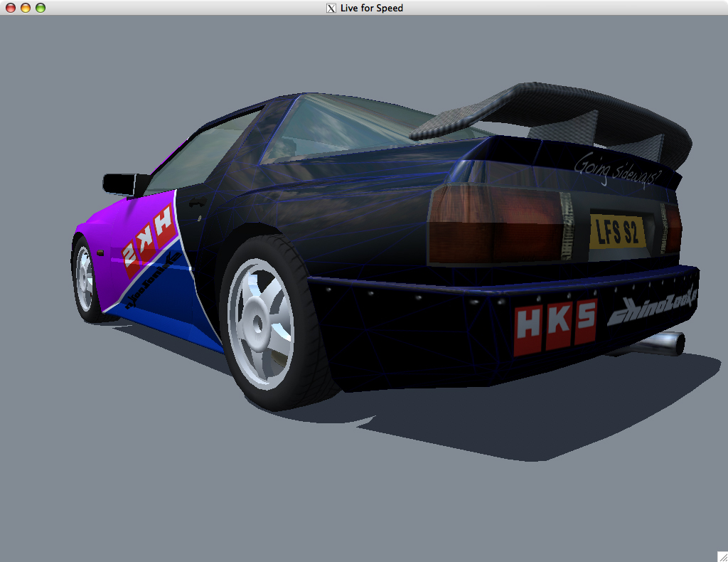Click the X11 icon in title bar
Image resolution: width=728 pixels, height=562 pixels.
(x=331, y=8)
